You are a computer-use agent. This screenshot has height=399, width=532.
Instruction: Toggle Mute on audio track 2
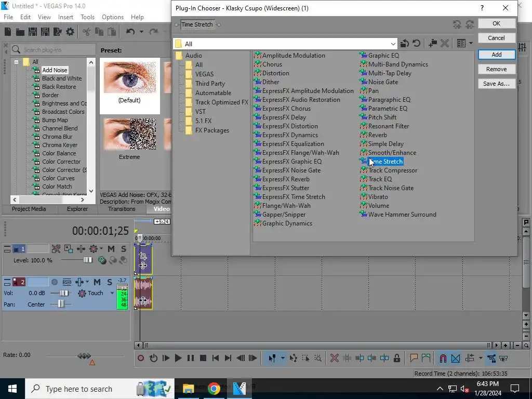point(97,282)
